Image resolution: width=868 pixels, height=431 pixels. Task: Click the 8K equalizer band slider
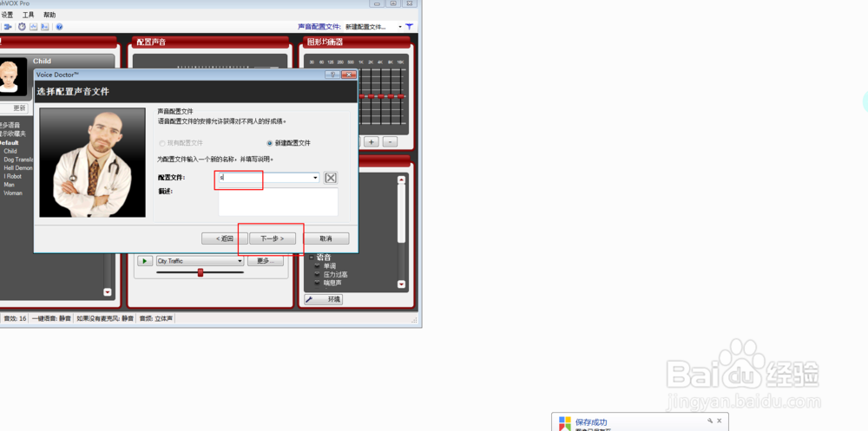click(391, 95)
